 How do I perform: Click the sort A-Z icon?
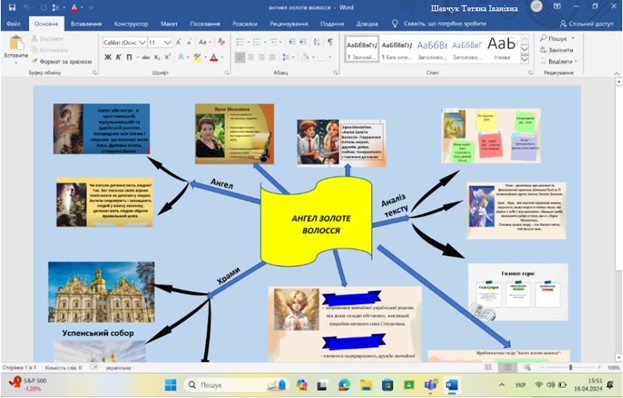317,42
